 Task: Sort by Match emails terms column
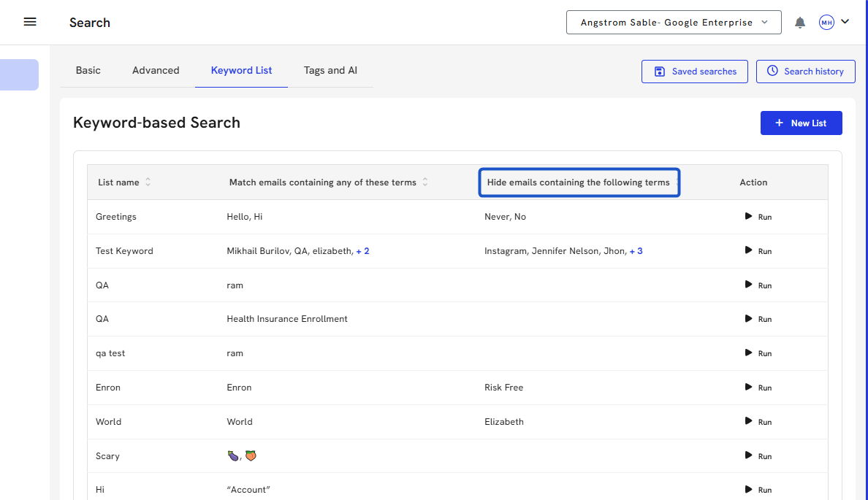point(425,182)
